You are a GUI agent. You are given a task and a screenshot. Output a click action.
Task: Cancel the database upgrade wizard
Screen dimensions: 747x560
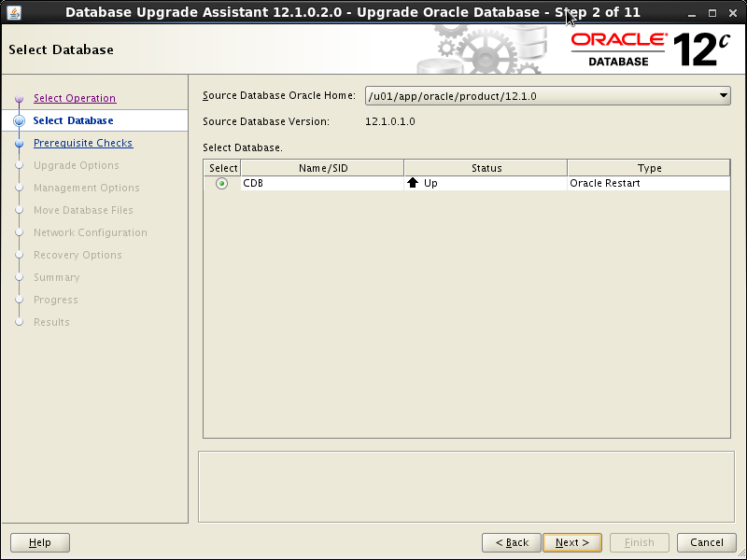coord(706,542)
